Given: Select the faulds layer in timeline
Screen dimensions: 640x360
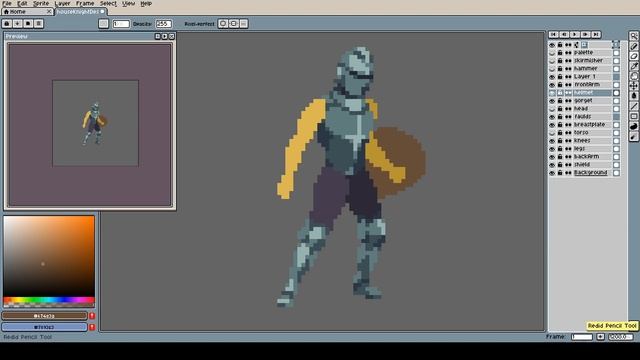Looking at the screenshot, I should pyautogui.click(x=592, y=117).
